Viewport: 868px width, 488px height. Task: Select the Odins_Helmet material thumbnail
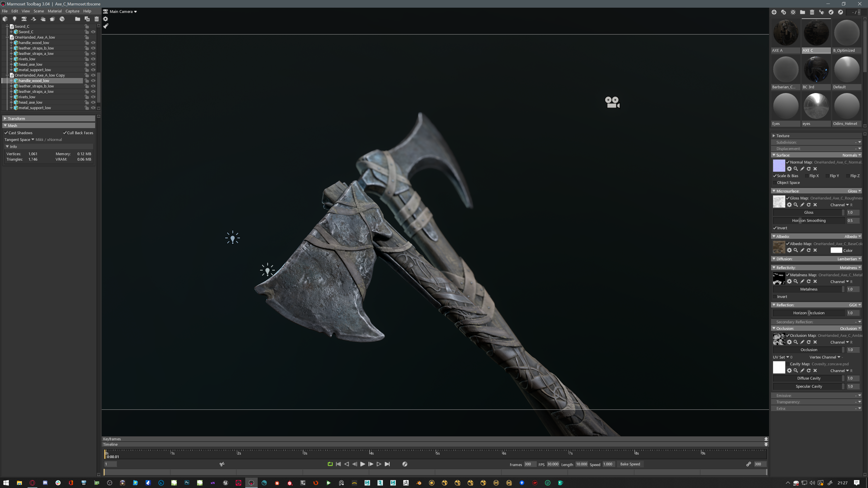[x=847, y=106]
